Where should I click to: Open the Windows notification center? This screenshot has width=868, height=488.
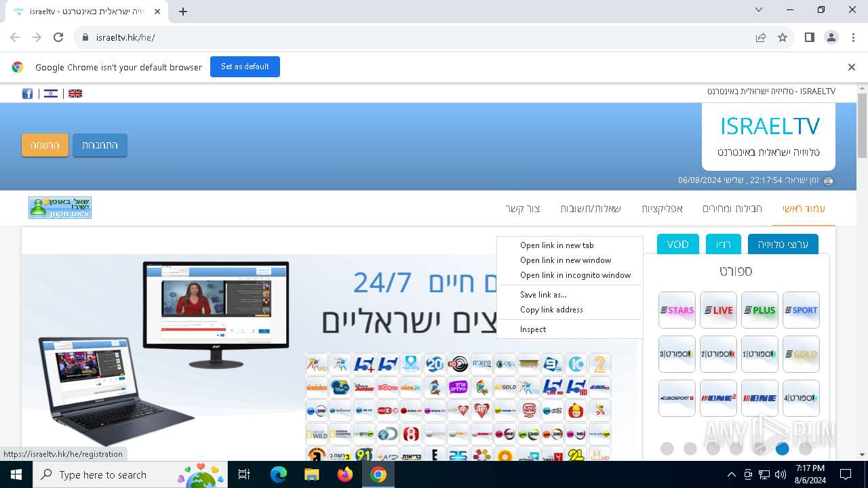[846, 474]
